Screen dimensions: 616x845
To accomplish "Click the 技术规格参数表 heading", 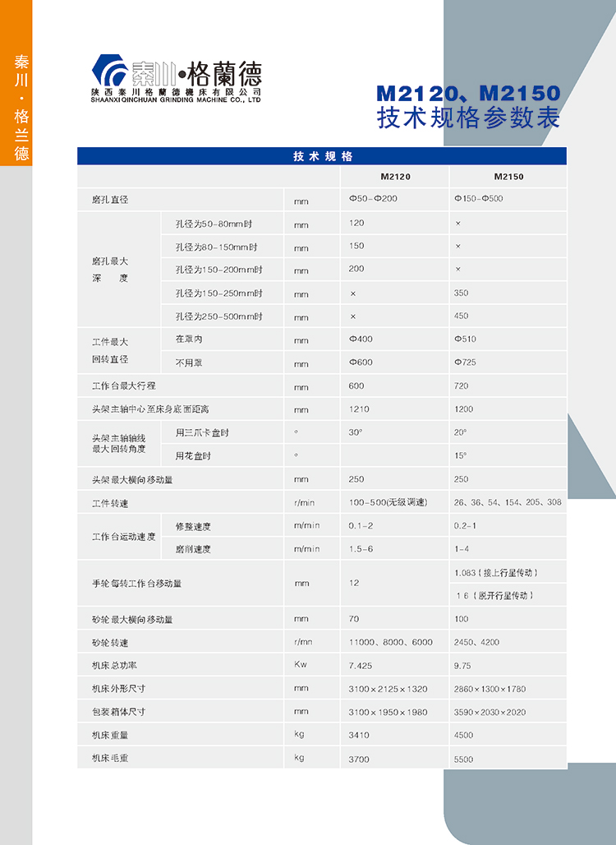I will tap(468, 118).
